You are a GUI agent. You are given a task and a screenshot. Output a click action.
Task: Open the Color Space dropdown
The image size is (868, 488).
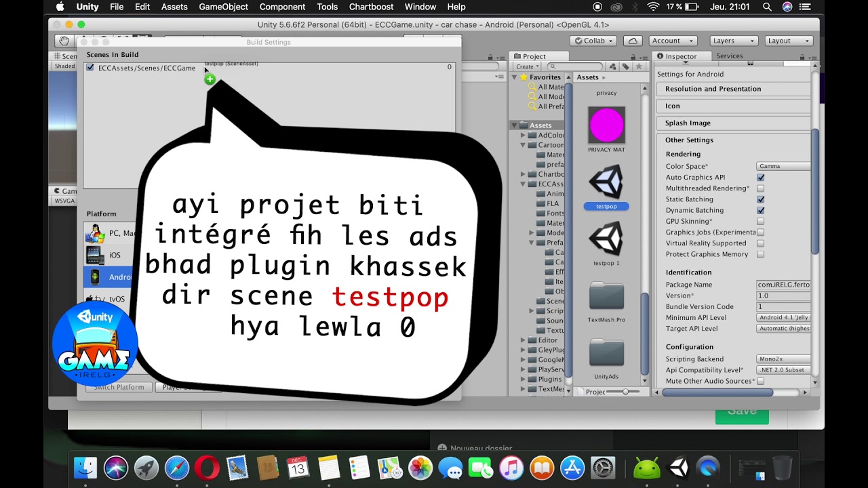pyautogui.click(x=783, y=166)
